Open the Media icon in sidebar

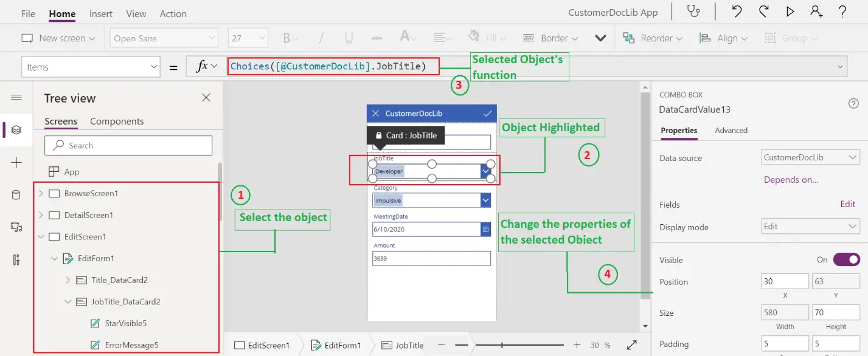click(16, 227)
